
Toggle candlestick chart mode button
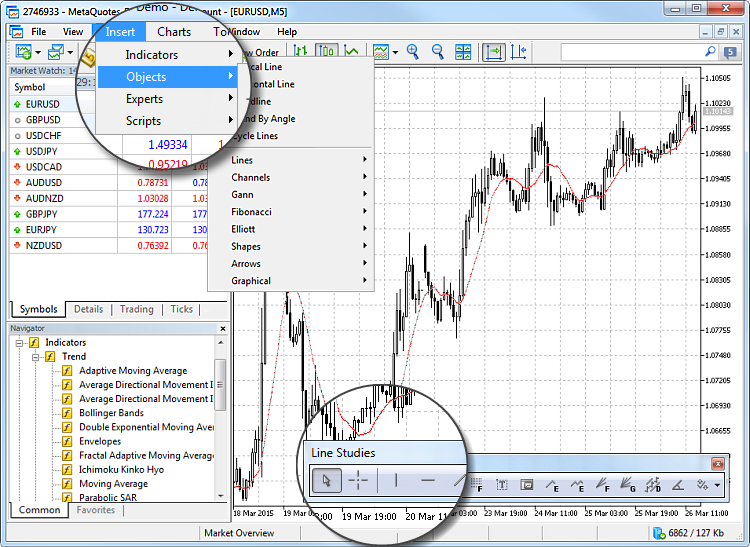[326, 51]
